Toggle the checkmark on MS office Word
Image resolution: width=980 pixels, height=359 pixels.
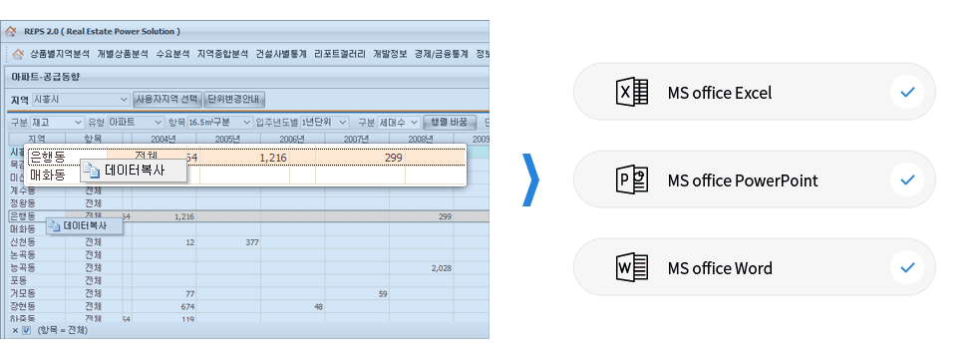907,267
